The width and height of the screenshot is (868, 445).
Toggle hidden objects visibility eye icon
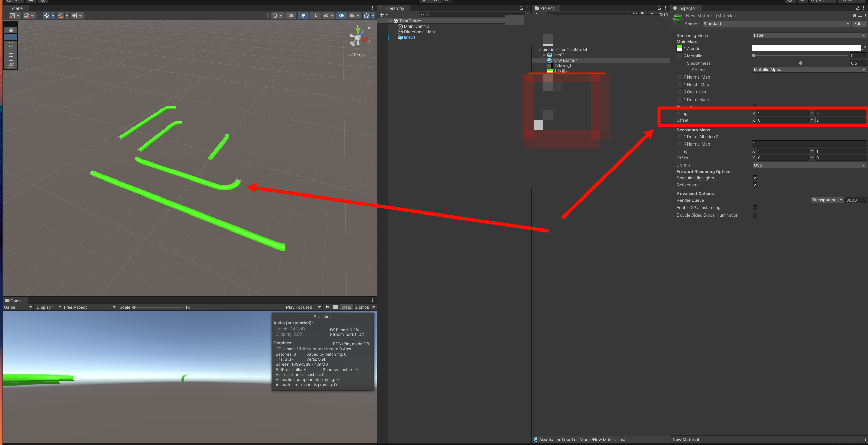[x=341, y=16]
